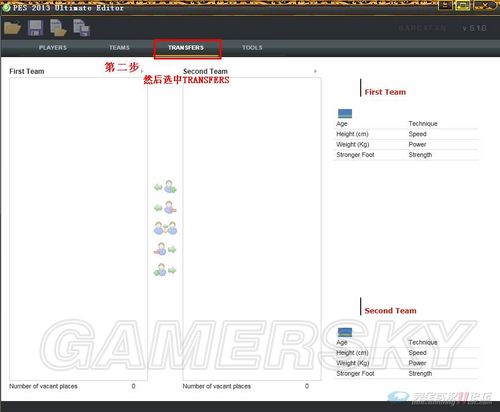The image size is (500, 412).
Task: Click the green app icon in title bar
Action: [6, 7]
